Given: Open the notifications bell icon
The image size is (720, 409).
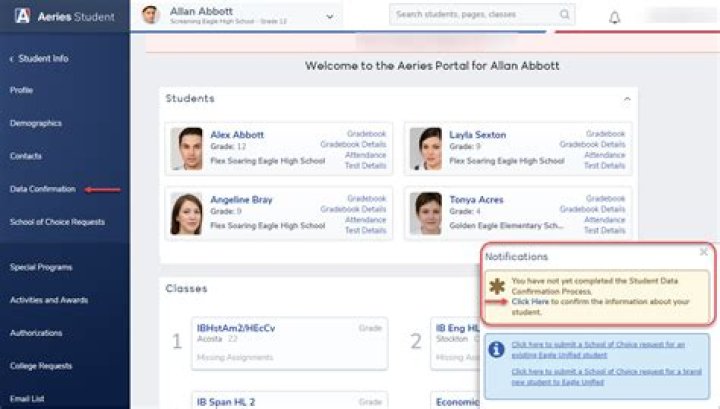Looking at the screenshot, I should (614, 17).
